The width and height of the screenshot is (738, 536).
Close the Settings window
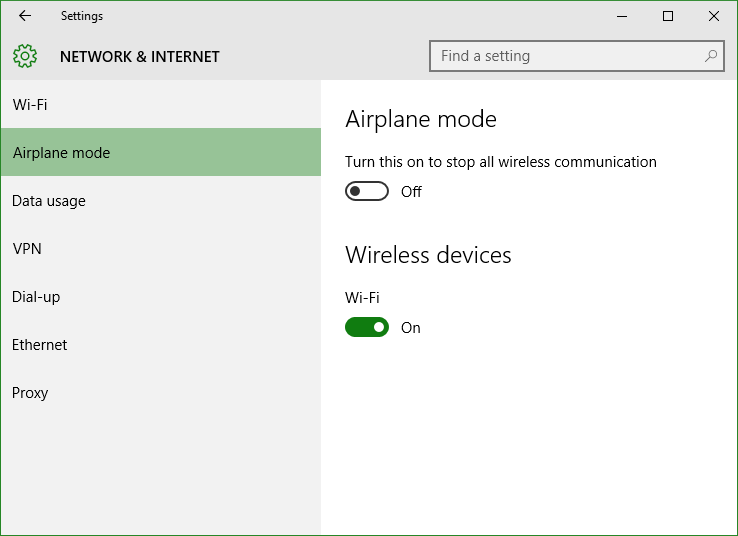click(x=714, y=16)
